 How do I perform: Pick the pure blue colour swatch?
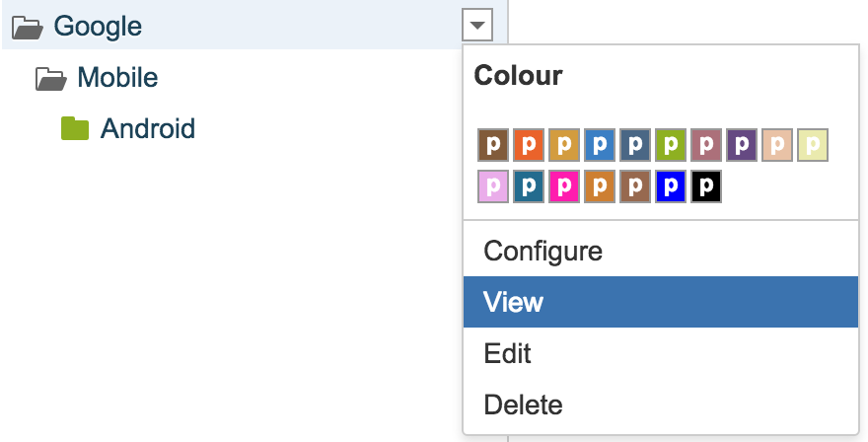(670, 186)
